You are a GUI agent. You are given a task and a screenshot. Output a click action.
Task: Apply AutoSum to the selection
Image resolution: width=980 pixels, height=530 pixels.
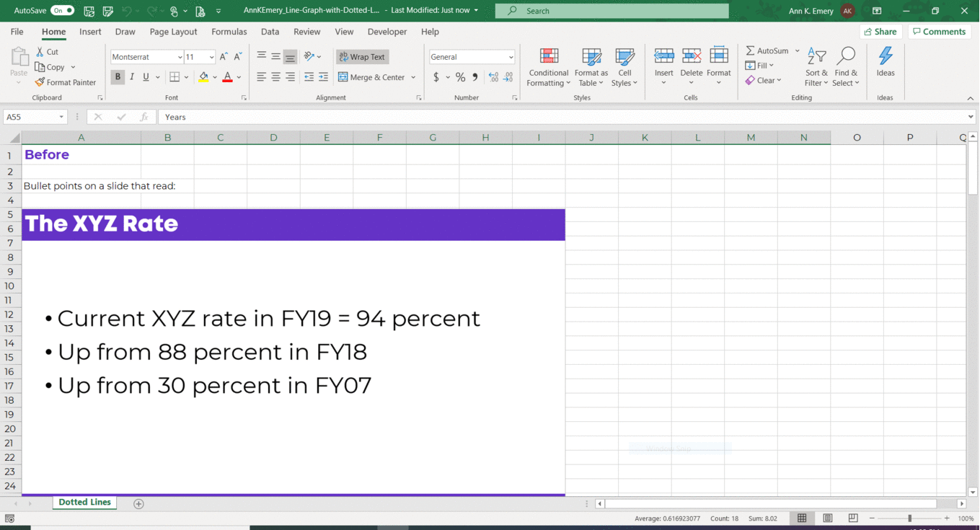coord(769,50)
